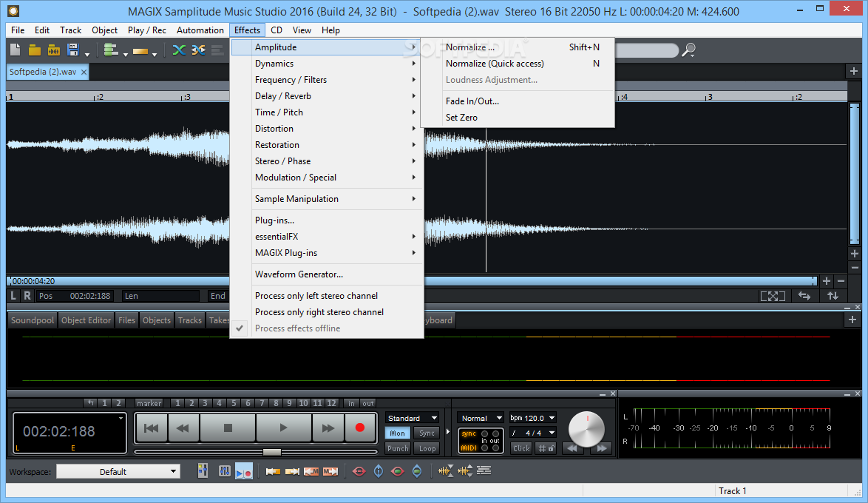
Task: Toggle the L channel button
Action: [13, 296]
